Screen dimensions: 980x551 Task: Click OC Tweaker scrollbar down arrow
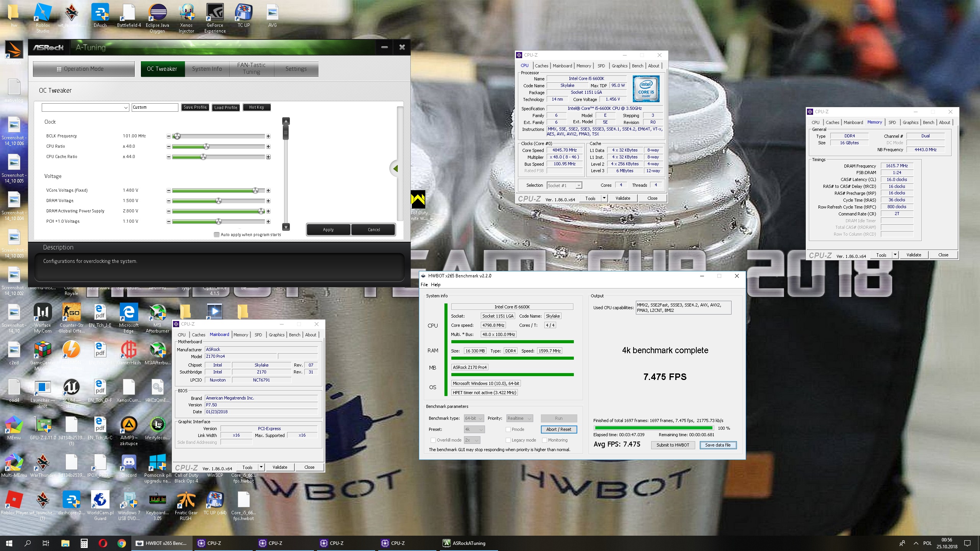click(x=286, y=227)
